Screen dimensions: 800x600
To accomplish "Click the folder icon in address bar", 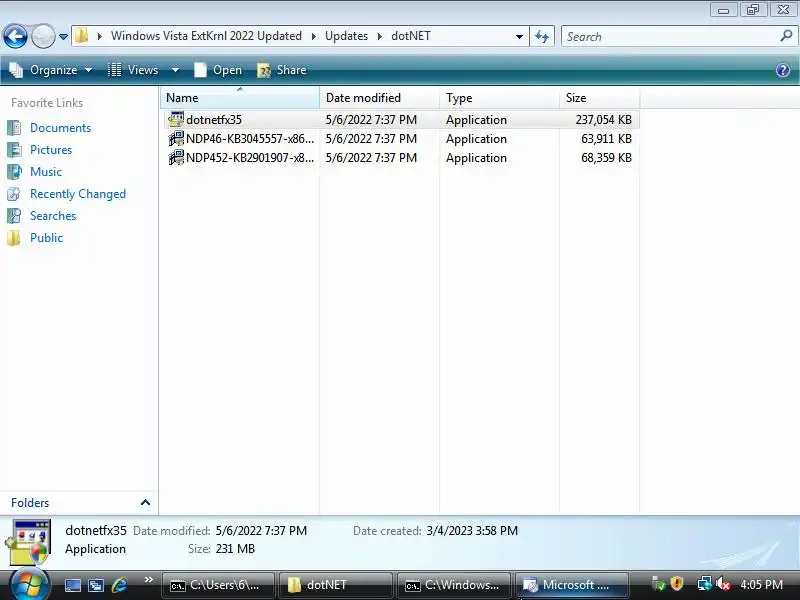I will click(81, 36).
